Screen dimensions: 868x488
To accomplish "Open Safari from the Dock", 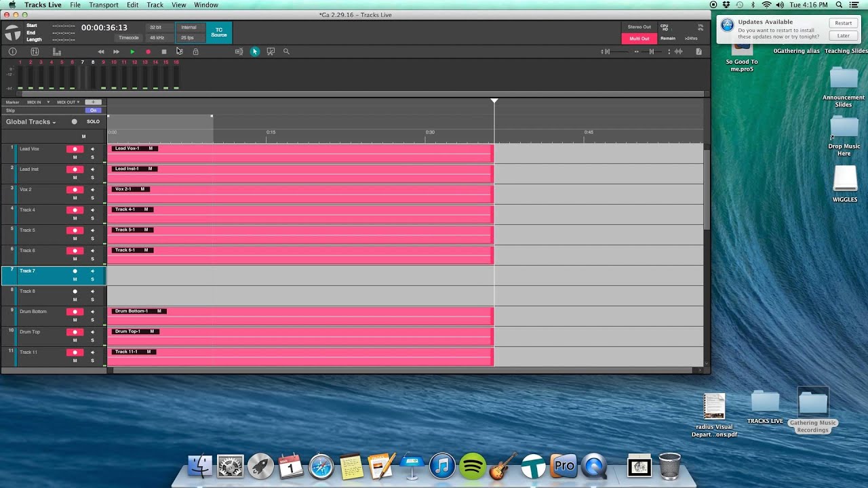I will tap(321, 466).
